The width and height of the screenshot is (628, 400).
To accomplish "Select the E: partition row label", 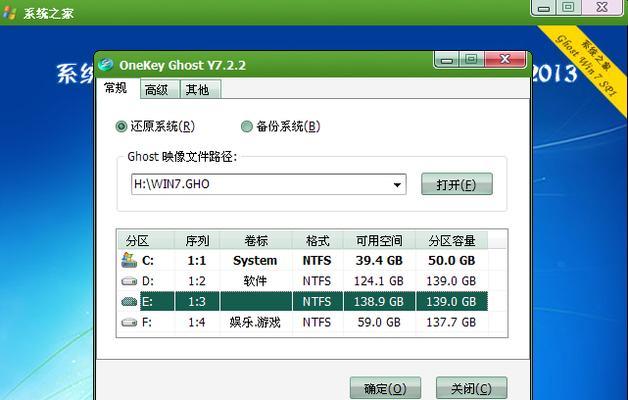I will (x=147, y=302).
